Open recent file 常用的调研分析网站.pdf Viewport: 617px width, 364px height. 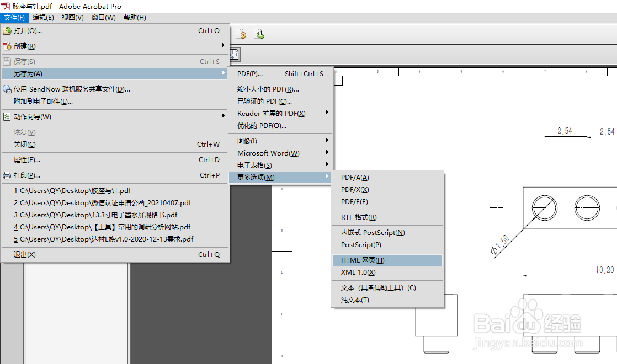click(114, 227)
